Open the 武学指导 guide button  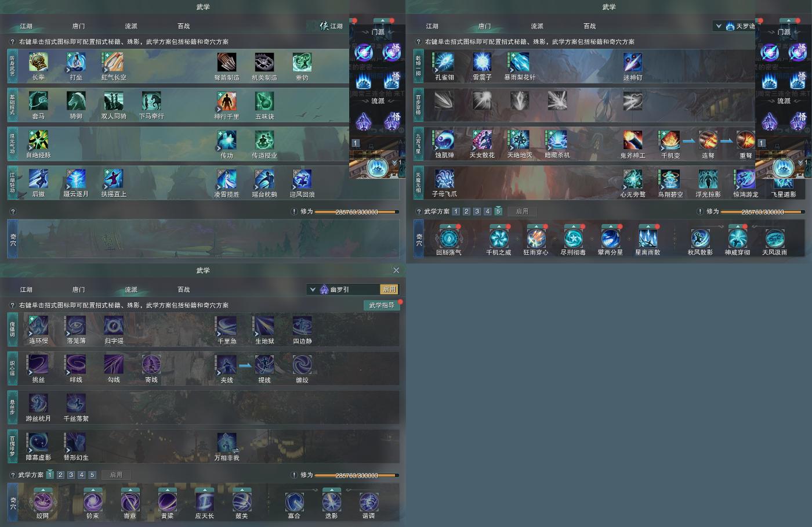click(x=382, y=305)
